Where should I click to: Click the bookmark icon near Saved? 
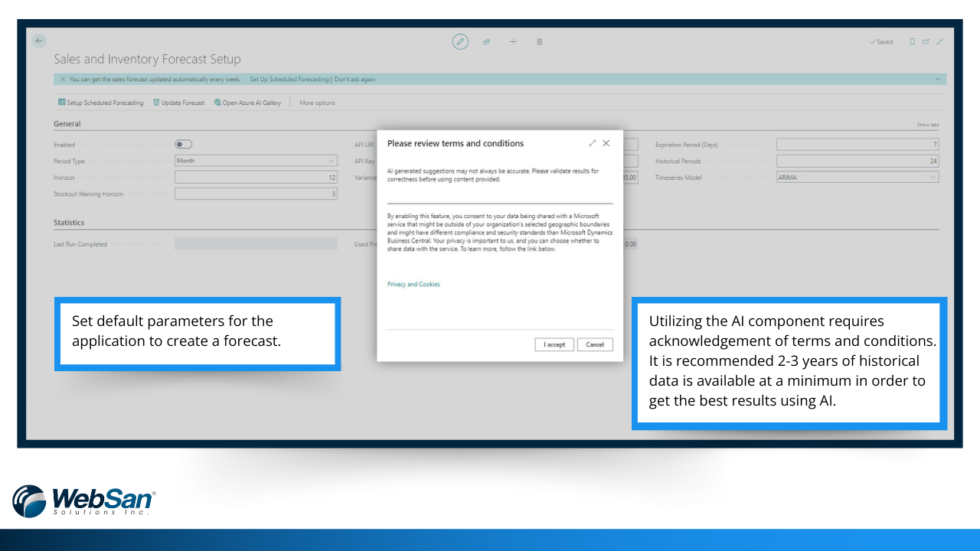(913, 41)
